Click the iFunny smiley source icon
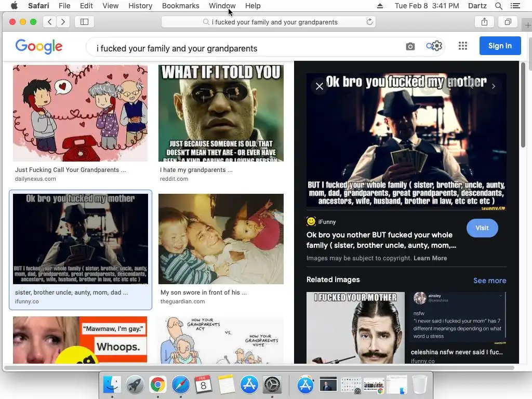Screen dimensions: 532x399 pos(311,221)
